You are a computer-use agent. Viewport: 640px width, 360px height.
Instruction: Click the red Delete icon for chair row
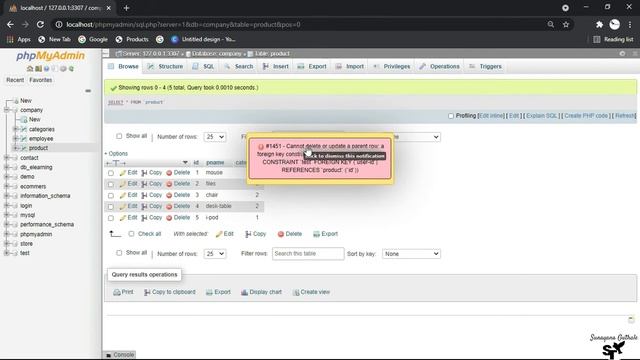tap(169, 196)
